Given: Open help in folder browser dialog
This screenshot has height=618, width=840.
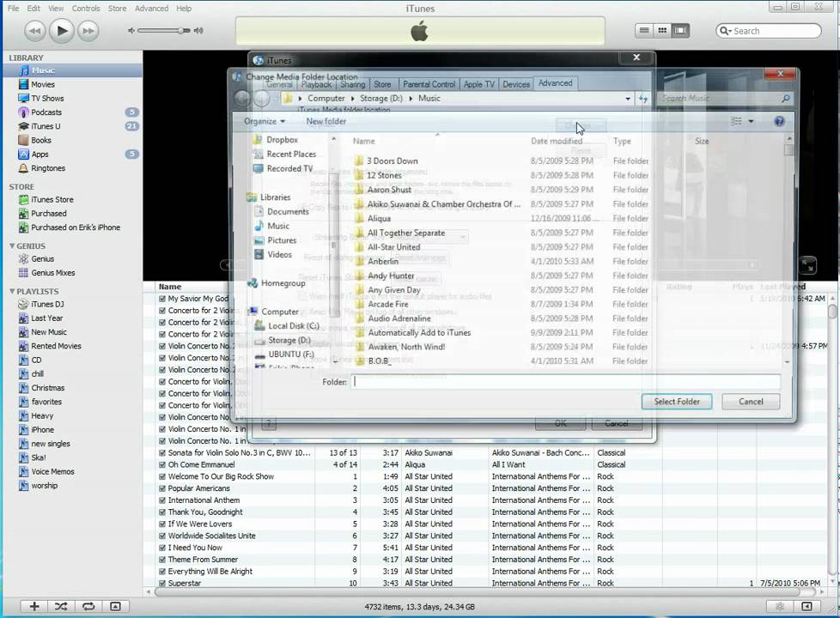Looking at the screenshot, I should click(x=779, y=121).
